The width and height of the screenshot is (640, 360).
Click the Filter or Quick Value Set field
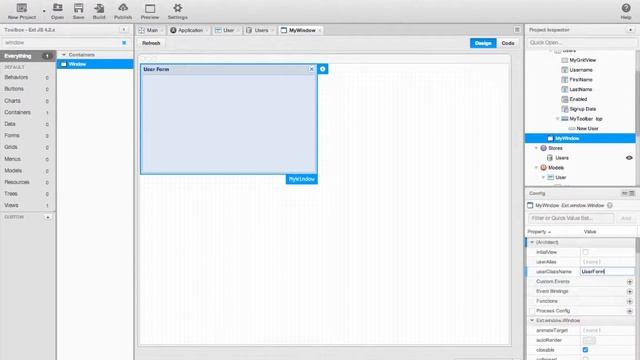[x=571, y=218]
